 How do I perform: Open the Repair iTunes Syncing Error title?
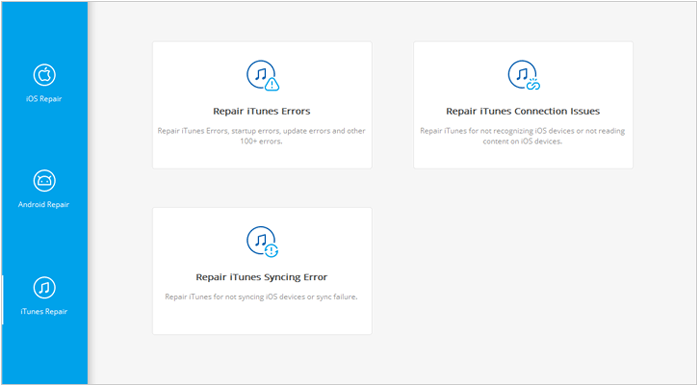[262, 277]
